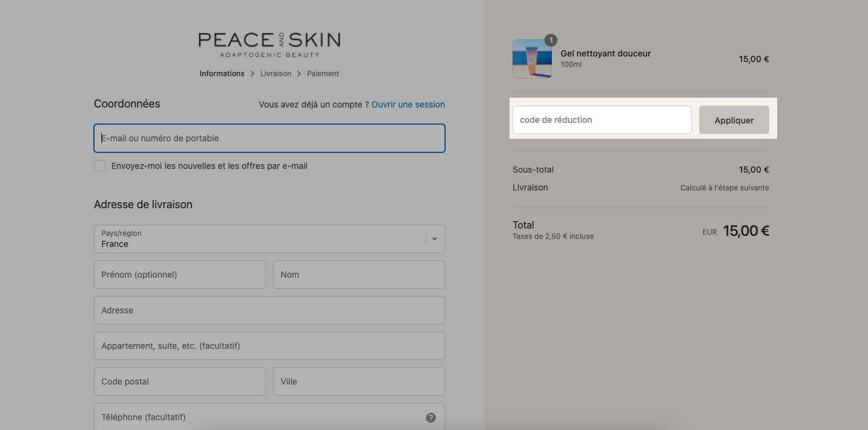Click the Code postal field
This screenshot has height=430, width=868.
click(180, 381)
